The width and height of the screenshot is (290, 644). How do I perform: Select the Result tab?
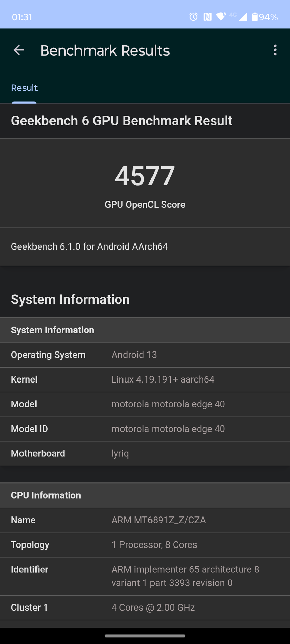pyautogui.click(x=24, y=88)
